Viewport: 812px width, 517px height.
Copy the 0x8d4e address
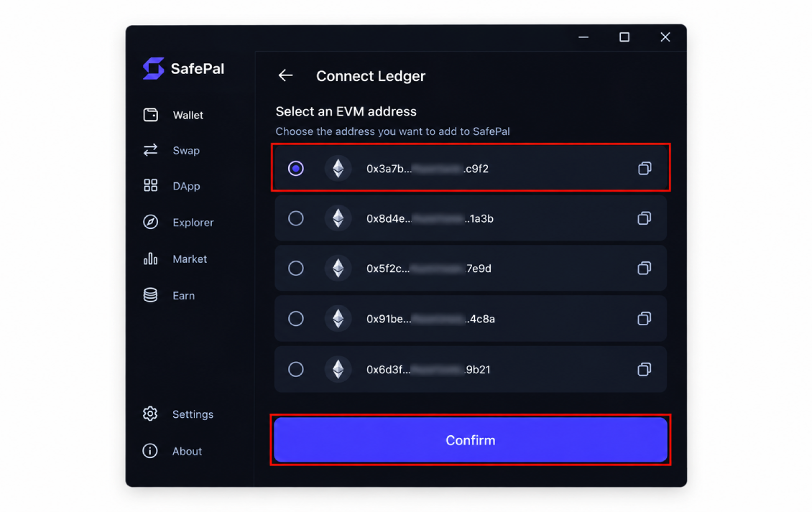click(x=645, y=218)
